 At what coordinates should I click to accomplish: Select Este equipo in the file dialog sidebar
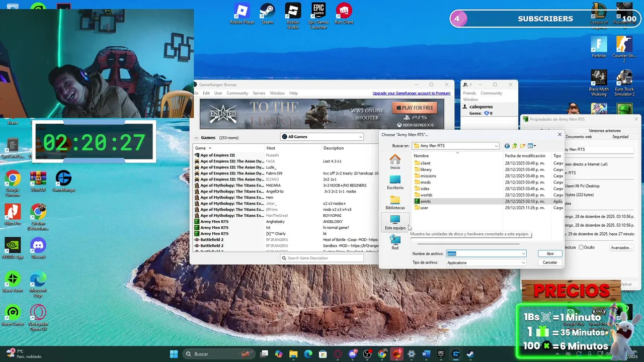point(395,222)
